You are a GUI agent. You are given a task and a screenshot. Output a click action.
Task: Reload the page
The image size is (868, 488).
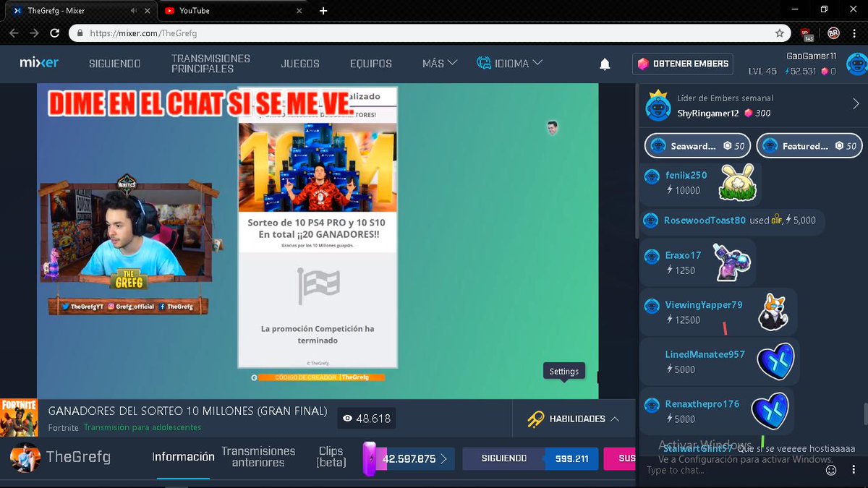pyautogui.click(x=54, y=33)
